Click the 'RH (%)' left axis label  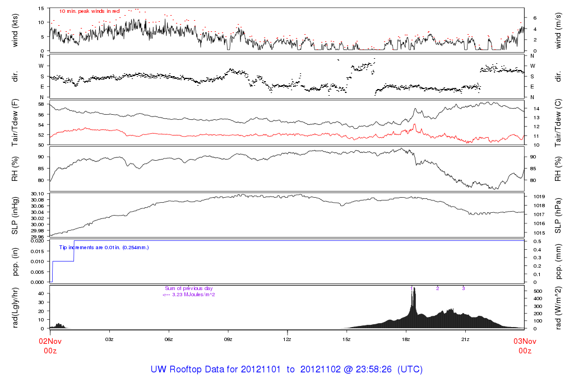(16, 169)
